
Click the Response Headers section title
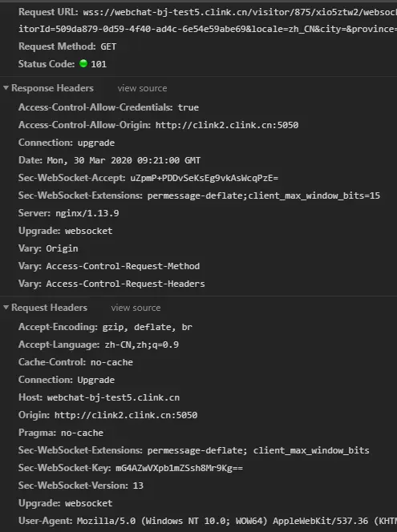(x=52, y=88)
